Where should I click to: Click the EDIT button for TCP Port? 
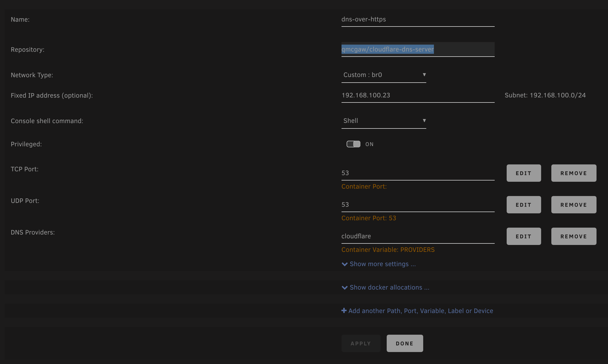(524, 173)
